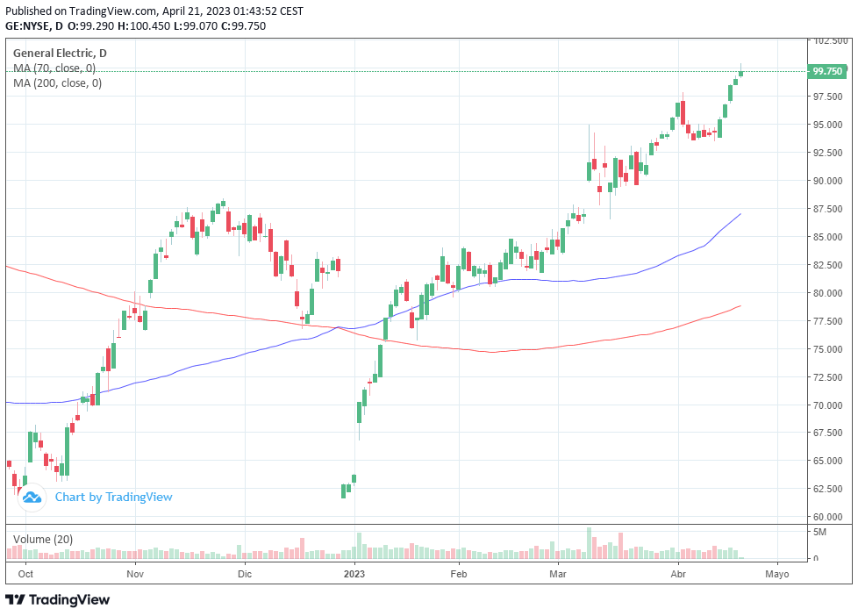This screenshot has height=616, width=858.
Task: Click the 'MA (70, close, 0)' indicator label
Action: pos(54,68)
